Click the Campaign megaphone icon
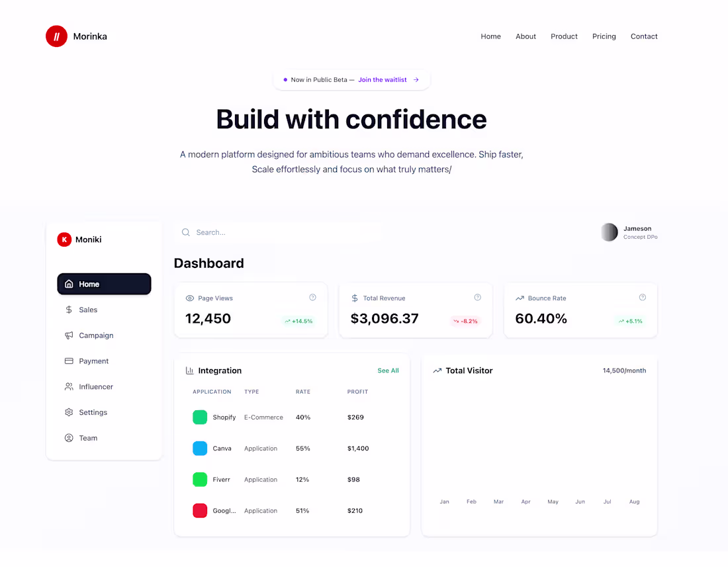728x567 pixels. coord(69,335)
